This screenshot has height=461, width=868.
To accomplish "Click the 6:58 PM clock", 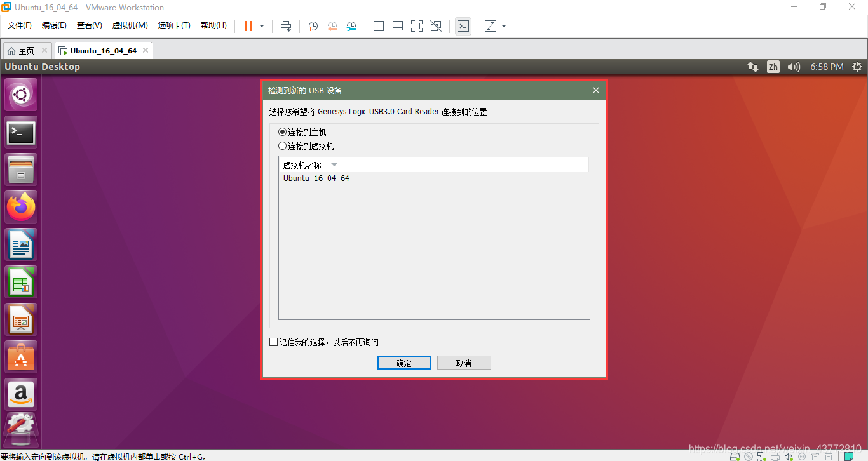I will point(827,67).
